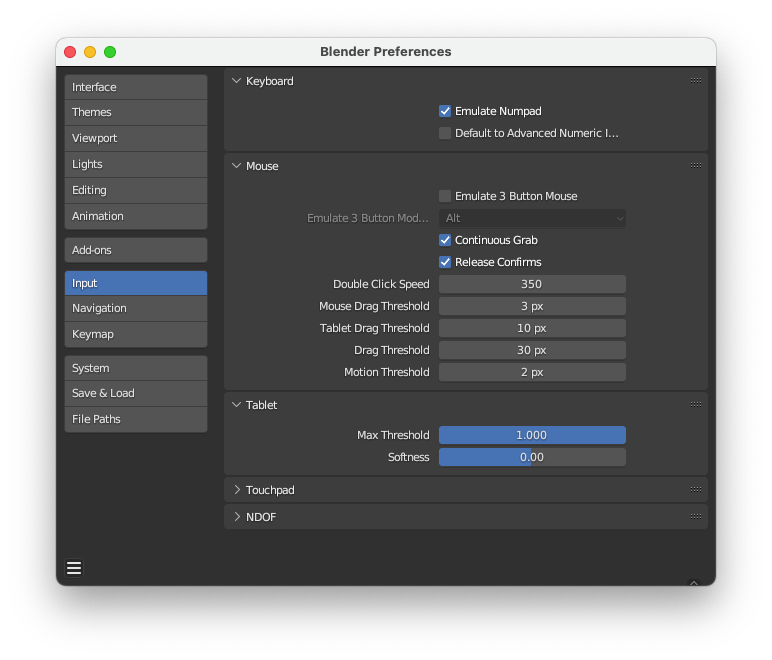The height and width of the screenshot is (660, 772).
Task: Click the Blender Preferences window title
Action: click(386, 52)
